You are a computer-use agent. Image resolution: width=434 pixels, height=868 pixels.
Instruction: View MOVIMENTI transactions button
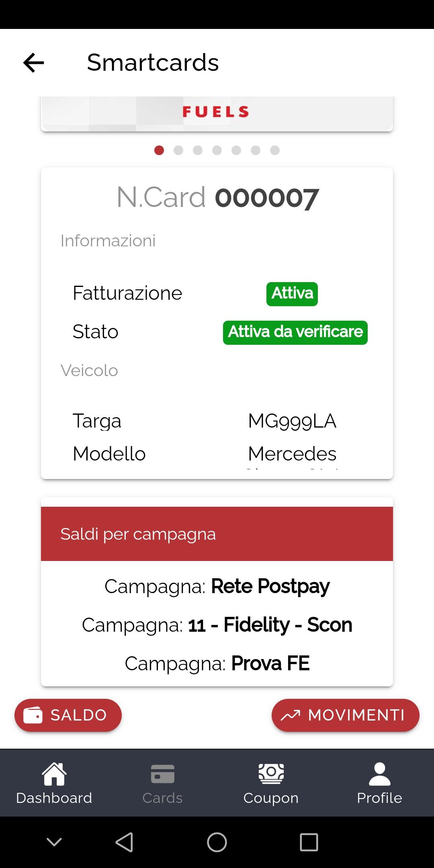coord(346,715)
